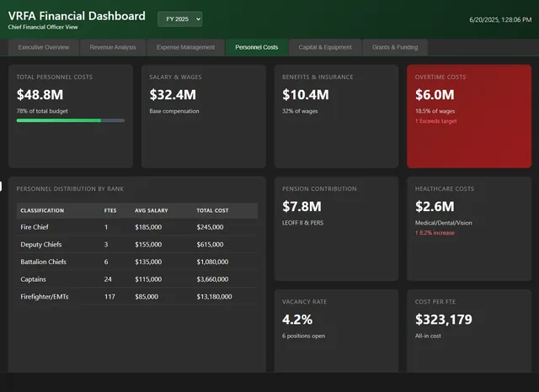
Task: Open the Revenue Analysis tab
Action: (113, 47)
